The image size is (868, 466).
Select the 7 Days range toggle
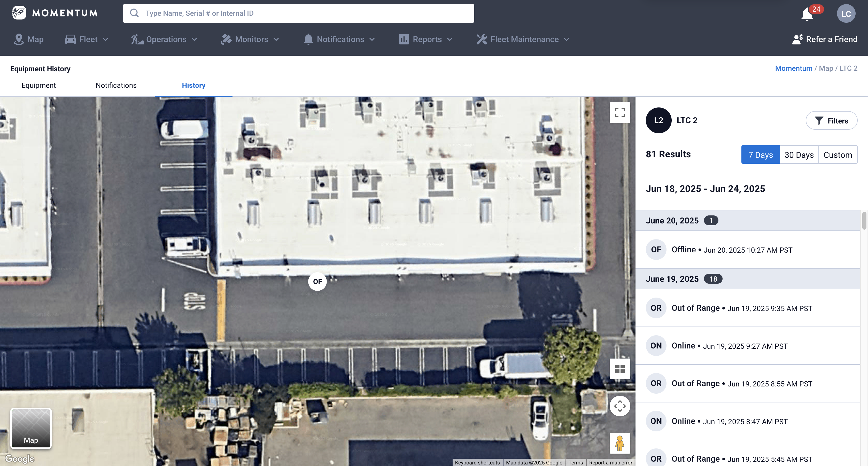point(760,155)
